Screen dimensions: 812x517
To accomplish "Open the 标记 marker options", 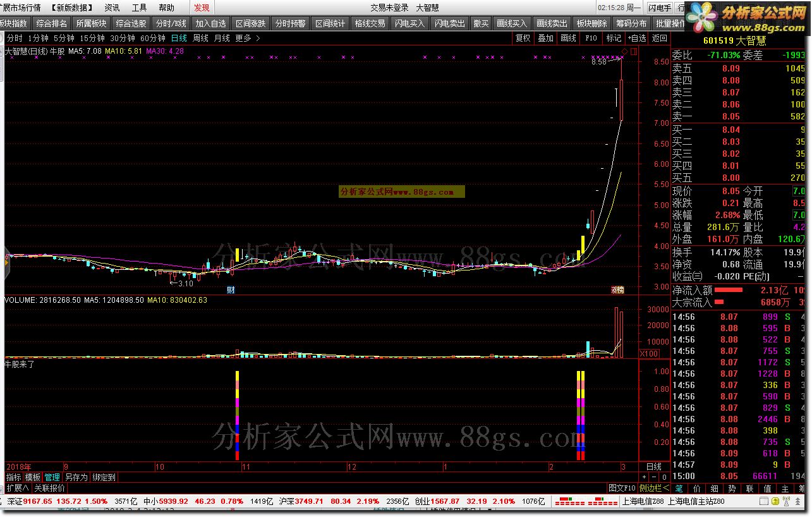I will [x=614, y=38].
